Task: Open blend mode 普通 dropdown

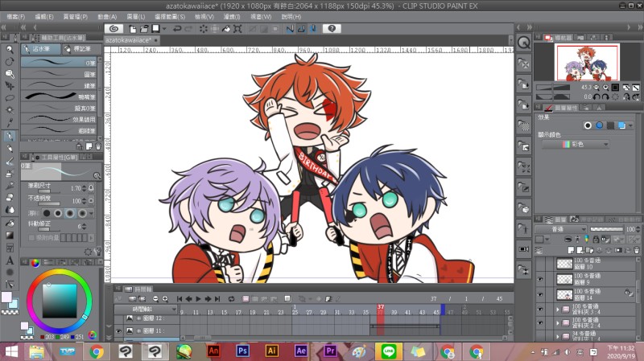Action: tap(560, 229)
